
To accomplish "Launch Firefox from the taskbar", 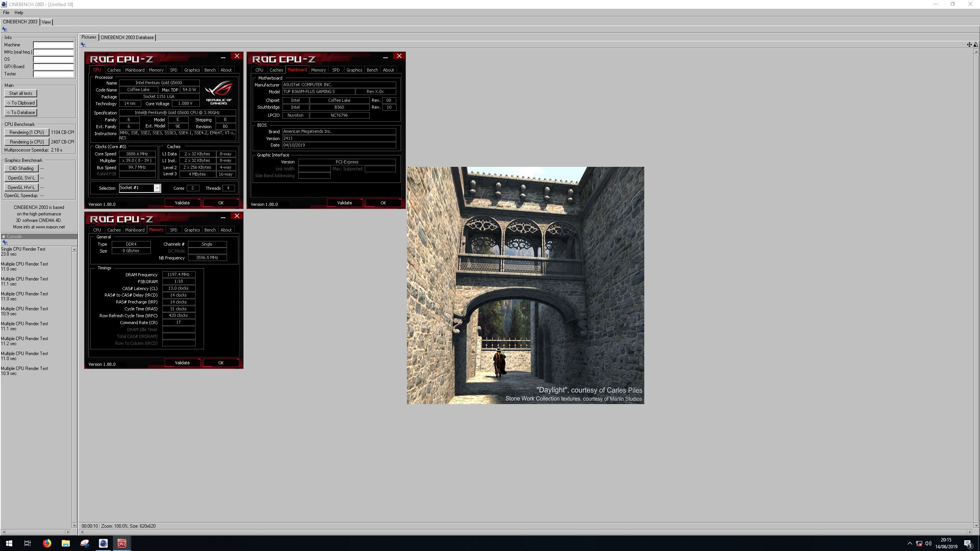I will [47, 543].
